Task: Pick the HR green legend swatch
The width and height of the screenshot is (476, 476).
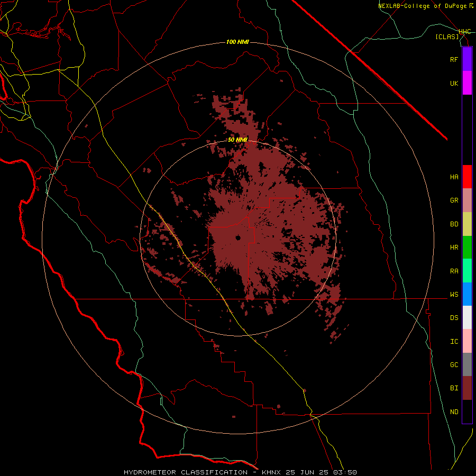Action: pyautogui.click(x=467, y=248)
